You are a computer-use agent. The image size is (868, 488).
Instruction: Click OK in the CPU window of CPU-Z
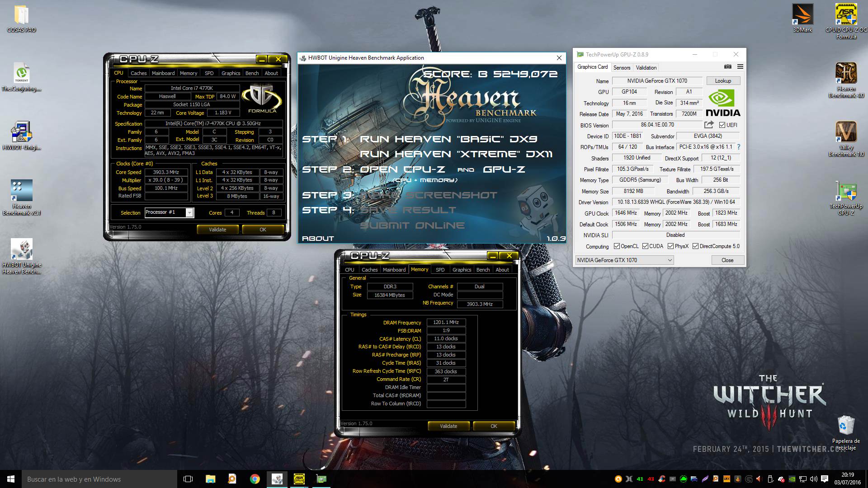(x=263, y=230)
